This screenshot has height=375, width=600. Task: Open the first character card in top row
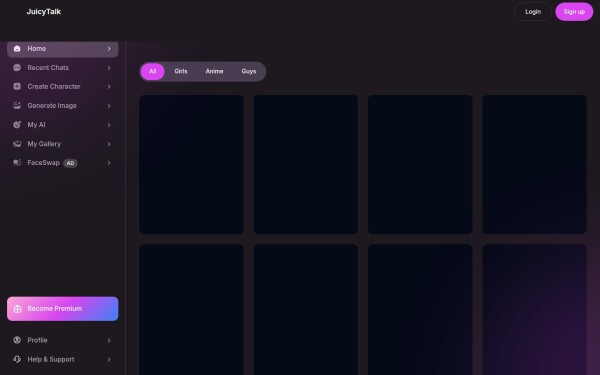[x=191, y=165]
